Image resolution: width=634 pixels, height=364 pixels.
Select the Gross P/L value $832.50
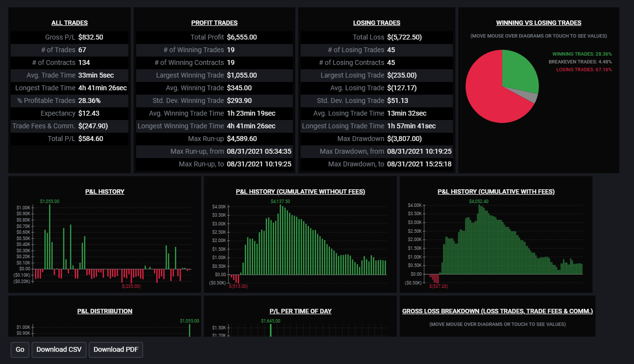91,37
